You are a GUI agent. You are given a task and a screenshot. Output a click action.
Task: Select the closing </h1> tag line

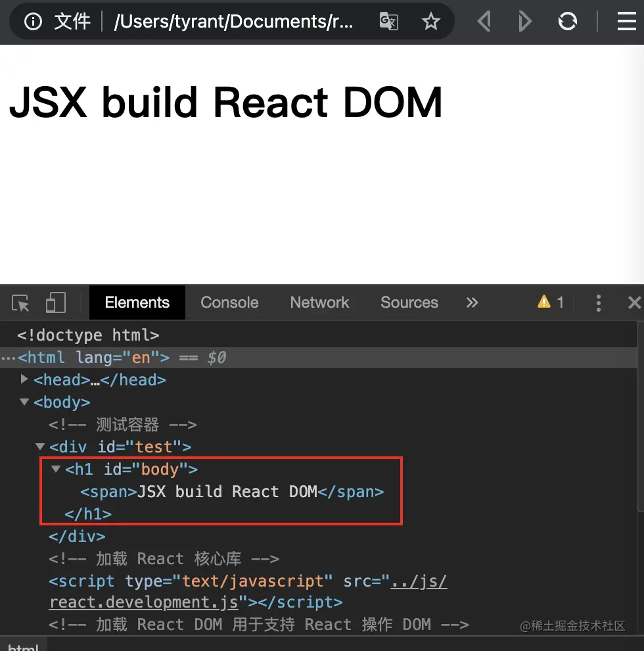88,514
